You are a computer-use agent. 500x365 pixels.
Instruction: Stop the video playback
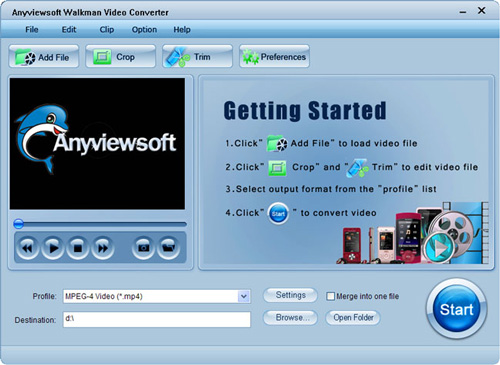point(78,248)
